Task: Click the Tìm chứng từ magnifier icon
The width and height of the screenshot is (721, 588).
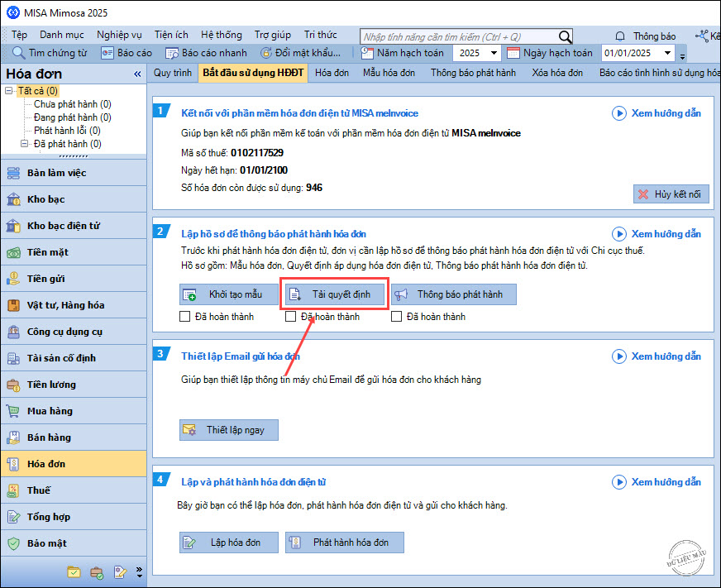Action: 18,53
